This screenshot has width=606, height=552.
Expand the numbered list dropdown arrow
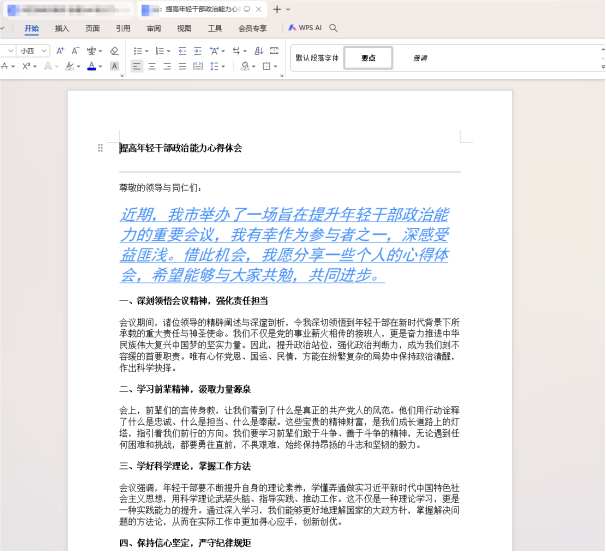click(169, 51)
